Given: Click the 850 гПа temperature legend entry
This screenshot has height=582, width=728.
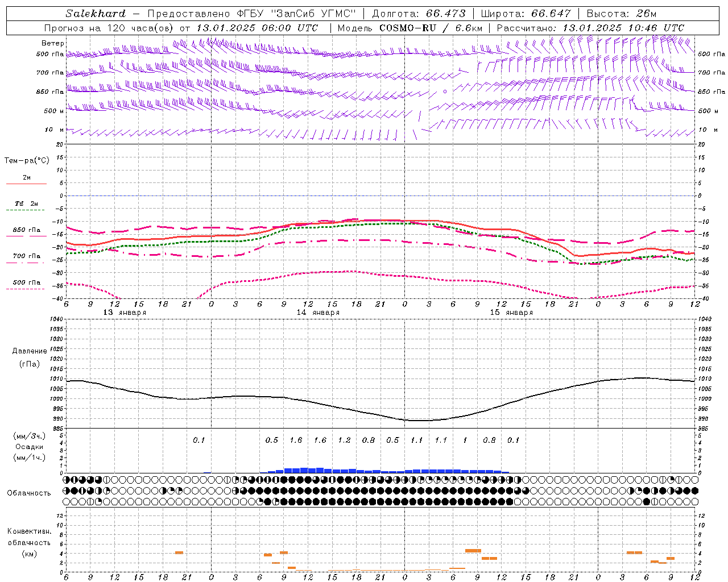Looking at the screenshot, I should click(27, 230).
